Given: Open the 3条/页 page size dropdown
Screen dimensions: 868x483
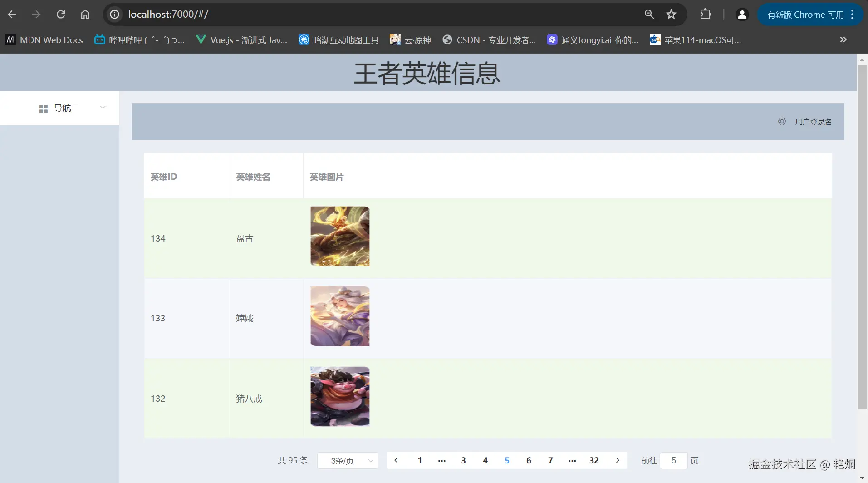Looking at the screenshot, I should pyautogui.click(x=347, y=460).
